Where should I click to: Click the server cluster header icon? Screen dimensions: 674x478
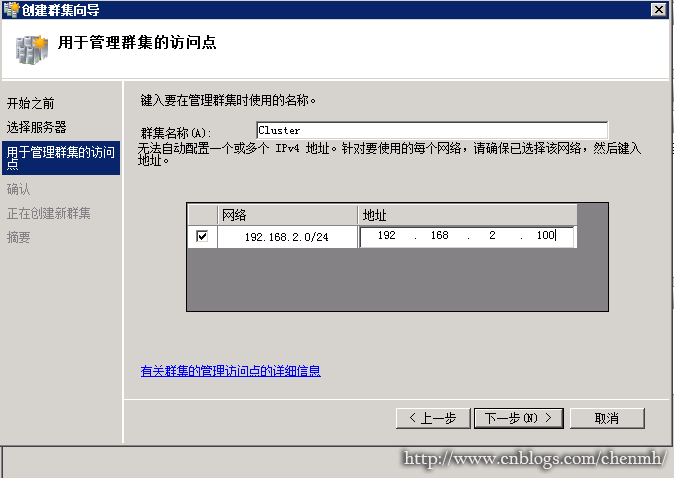pyautogui.click(x=32, y=50)
